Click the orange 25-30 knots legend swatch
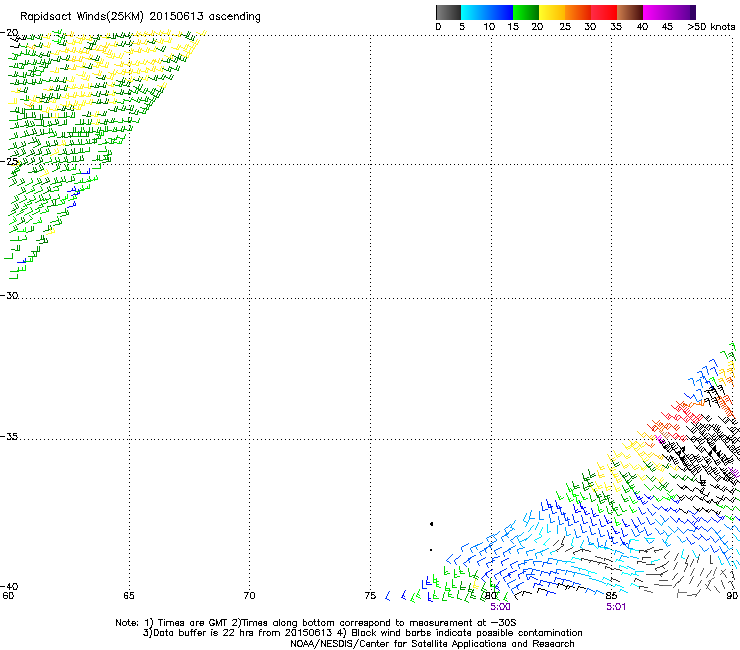740x650 pixels. (x=578, y=12)
